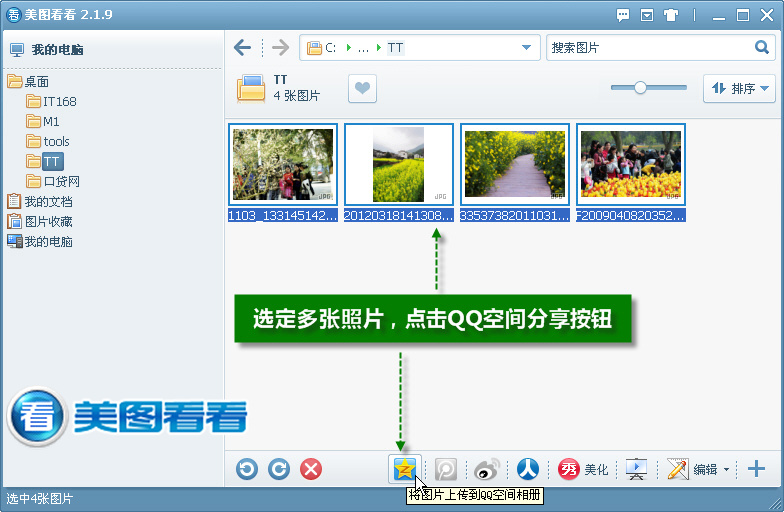The width and height of the screenshot is (784, 512).
Task: Click the 4 张图片 count text
Action: pyautogui.click(x=297, y=96)
